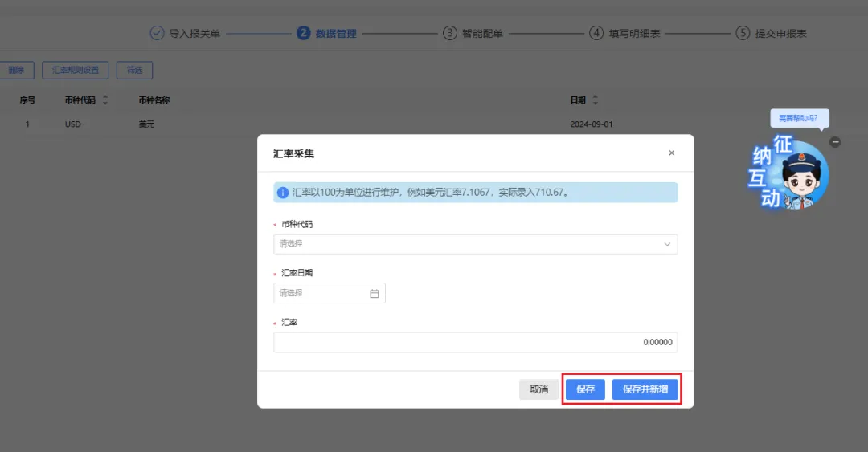Screen dimensions: 868x452
Task: Click the info icon in the blue notice
Action: coord(282,193)
